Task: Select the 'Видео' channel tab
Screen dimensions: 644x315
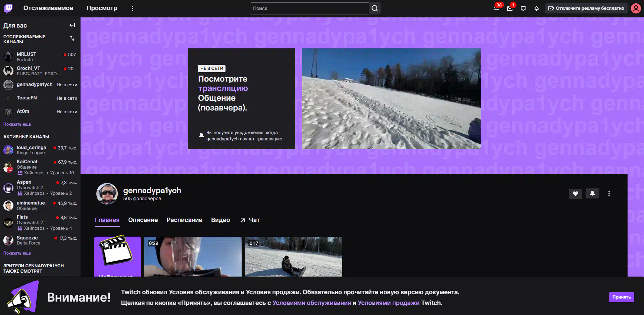Action: click(220, 220)
